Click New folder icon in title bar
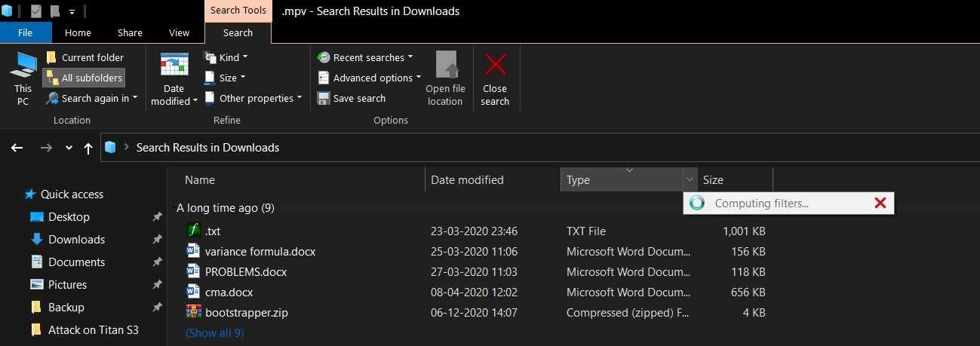This screenshot has height=346, width=980. pyautogui.click(x=54, y=11)
